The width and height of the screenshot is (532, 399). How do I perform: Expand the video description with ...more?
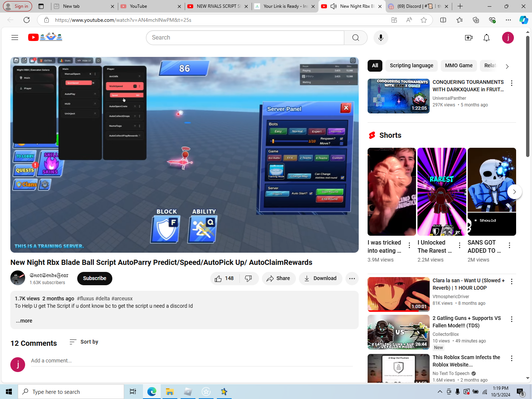click(24, 321)
